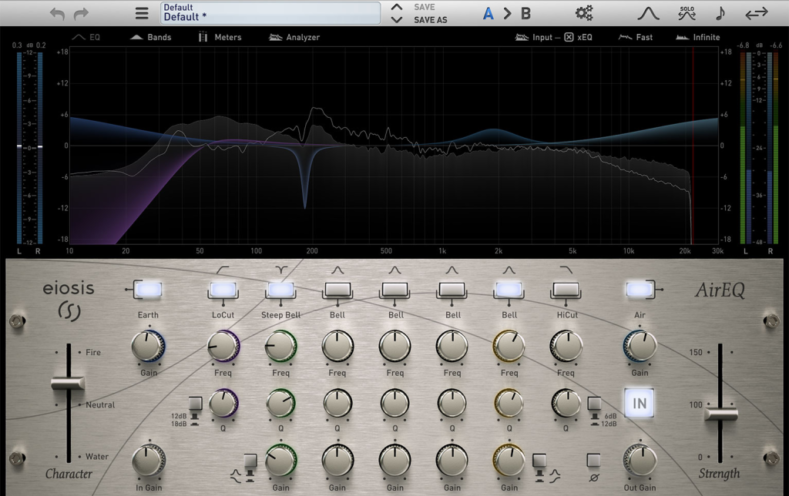Toggle the high shelf switch near yellow Gain
Image resolution: width=789 pixels, height=496 pixels.
[x=539, y=460]
